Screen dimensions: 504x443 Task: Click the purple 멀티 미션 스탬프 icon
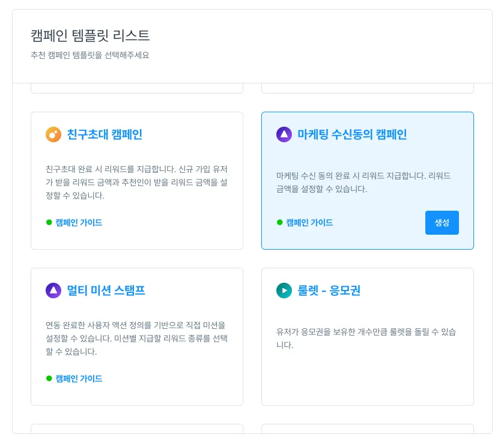tap(53, 291)
